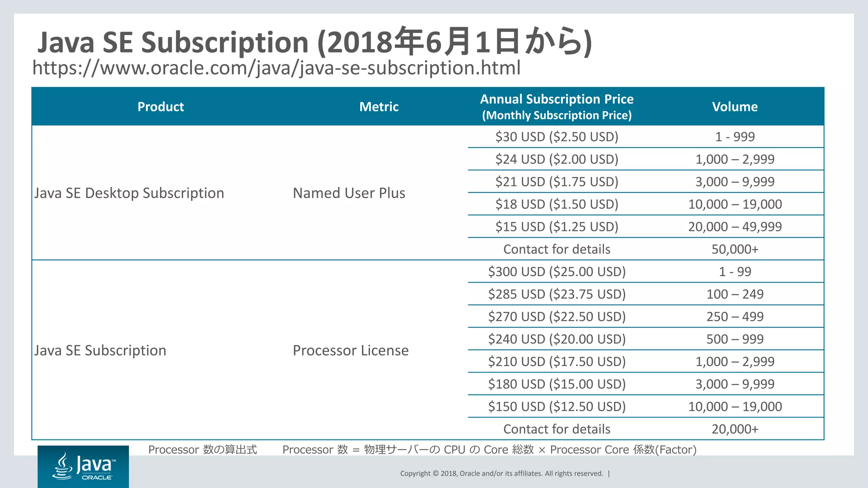Click Contact for details in 50,000+ row
The width and height of the screenshot is (868, 488).
click(x=557, y=249)
